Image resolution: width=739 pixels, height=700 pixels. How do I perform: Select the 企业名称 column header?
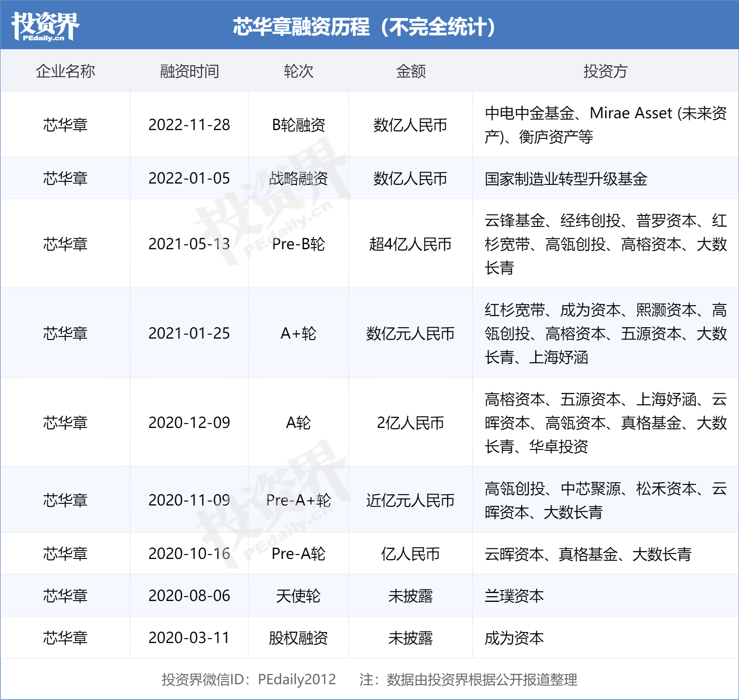point(65,71)
